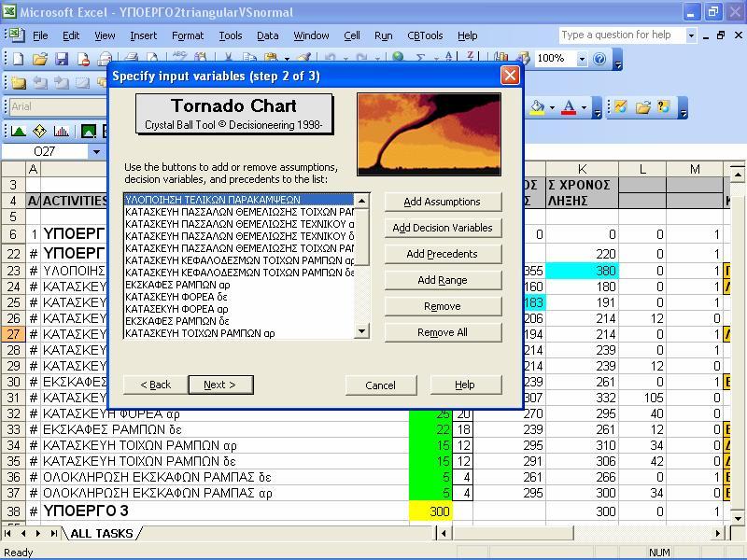The image size is (747, 560).
Task: Click the Add Assumptions button
Action: [443, 202]
